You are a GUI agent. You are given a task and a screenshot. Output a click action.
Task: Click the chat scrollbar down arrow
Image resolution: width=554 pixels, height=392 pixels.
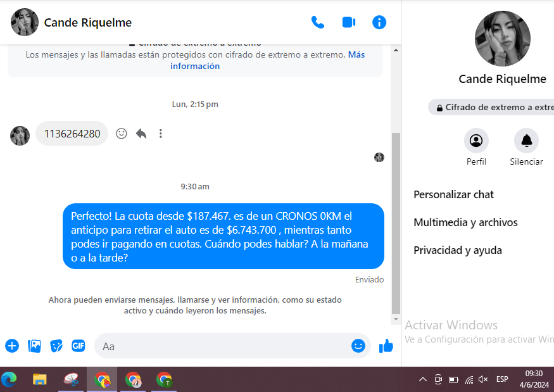point(396,319)
